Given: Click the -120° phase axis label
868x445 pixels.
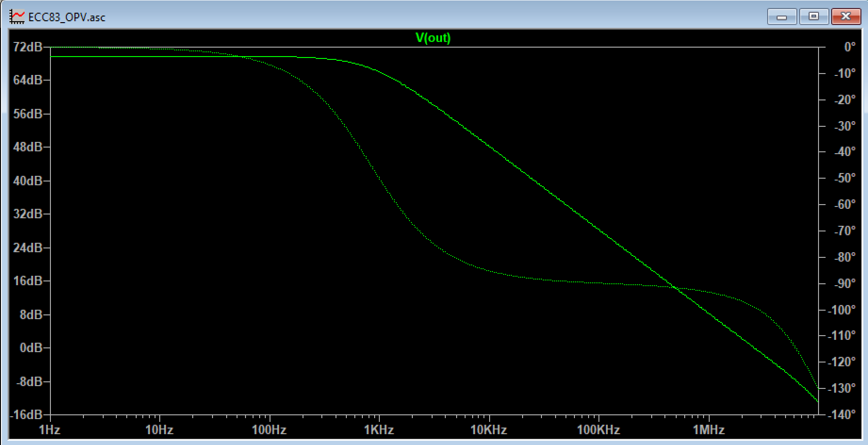Looking at the screenshot, I should (842, 362).
